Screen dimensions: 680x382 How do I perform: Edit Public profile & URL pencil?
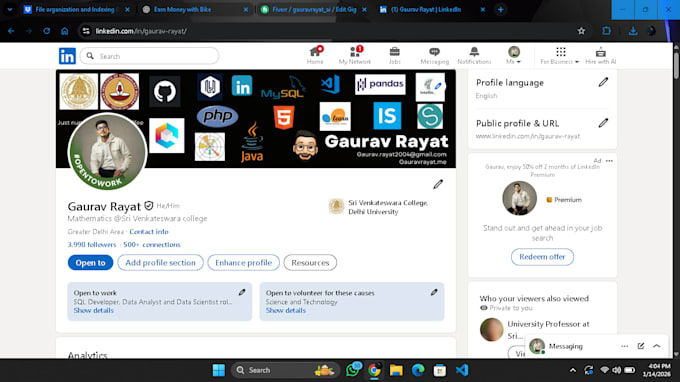coord(603,123)
